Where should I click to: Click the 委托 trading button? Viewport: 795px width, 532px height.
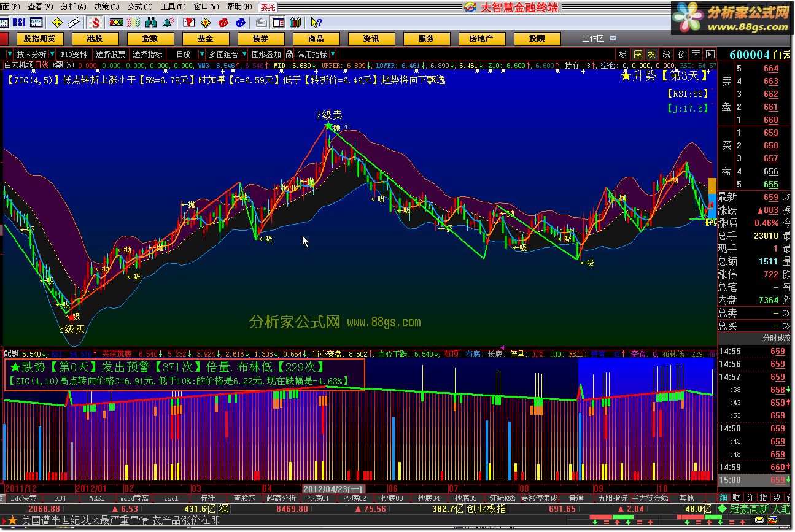click(268, 7)
